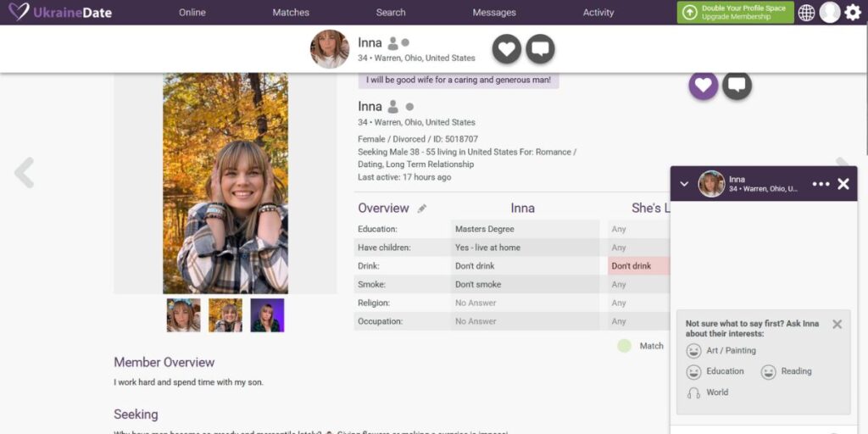Click the Overview edit pencil icon
Screen dimensions: 868x434
422,209
